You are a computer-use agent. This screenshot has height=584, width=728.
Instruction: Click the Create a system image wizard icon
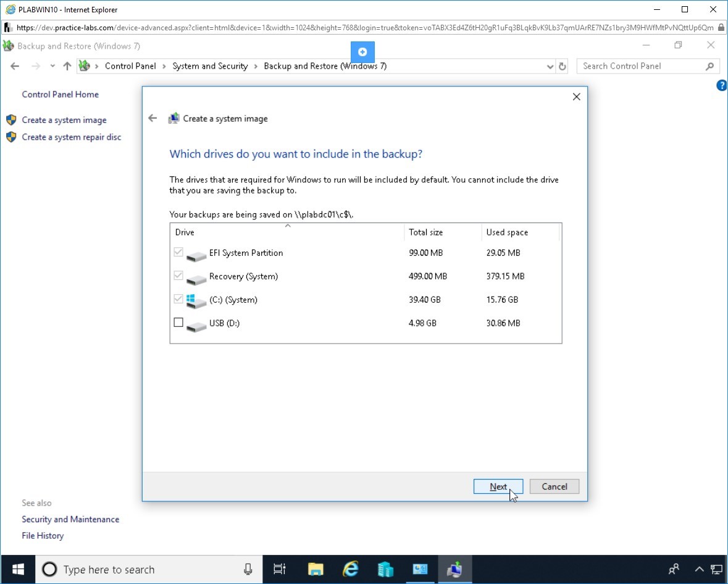(x=174, y=119)
